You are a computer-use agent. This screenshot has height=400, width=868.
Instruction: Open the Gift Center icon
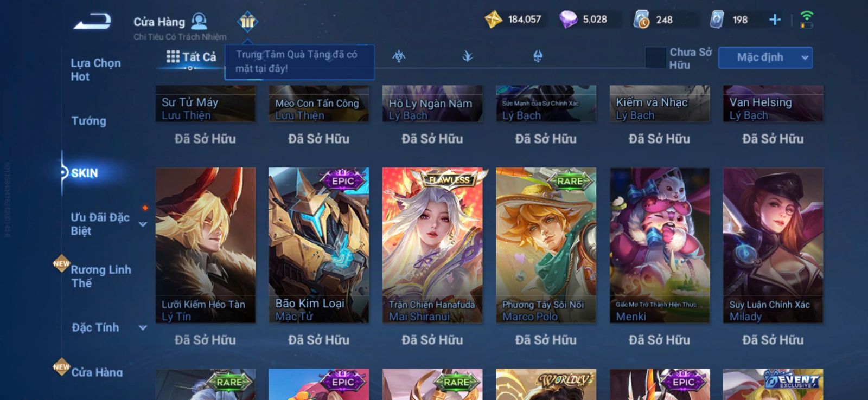(247, 22)
